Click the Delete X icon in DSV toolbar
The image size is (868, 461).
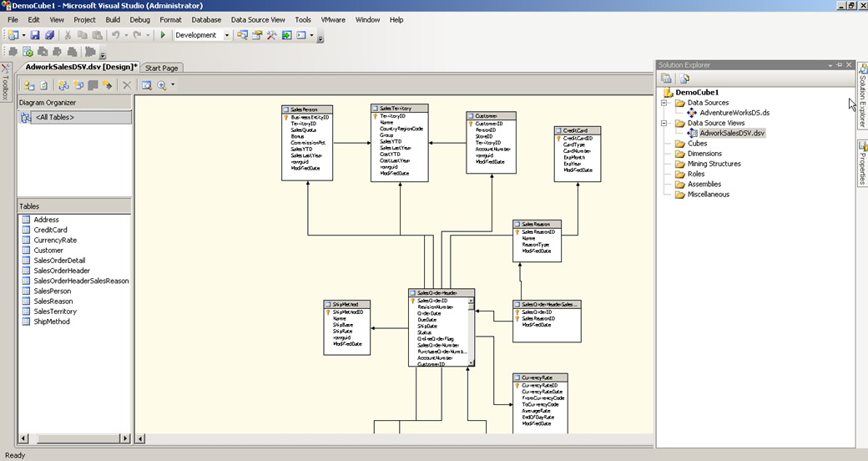pyautogui.click(x=127, y=85)
